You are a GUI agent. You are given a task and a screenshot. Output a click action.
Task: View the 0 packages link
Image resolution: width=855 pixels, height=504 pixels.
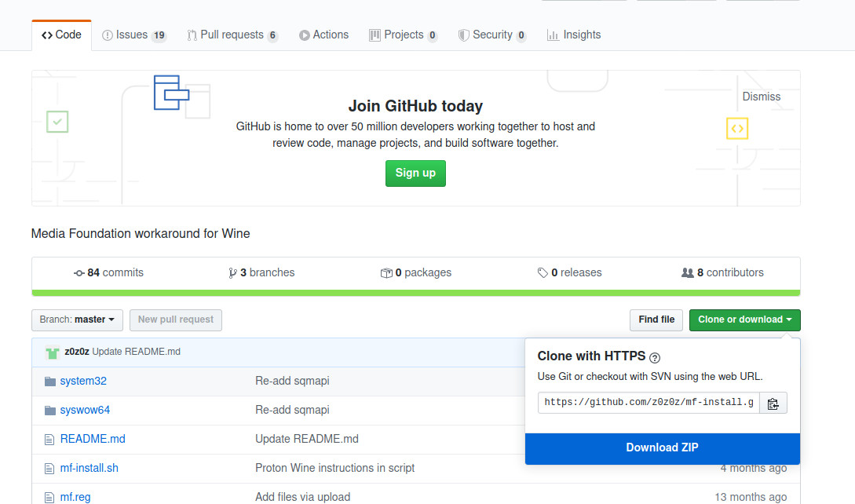[x=416, y=272]
